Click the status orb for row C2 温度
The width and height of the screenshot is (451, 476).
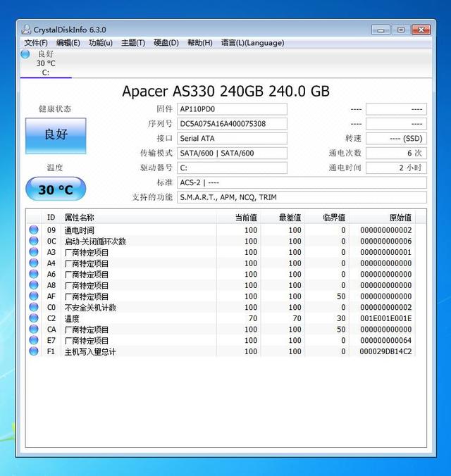[34, 318]
